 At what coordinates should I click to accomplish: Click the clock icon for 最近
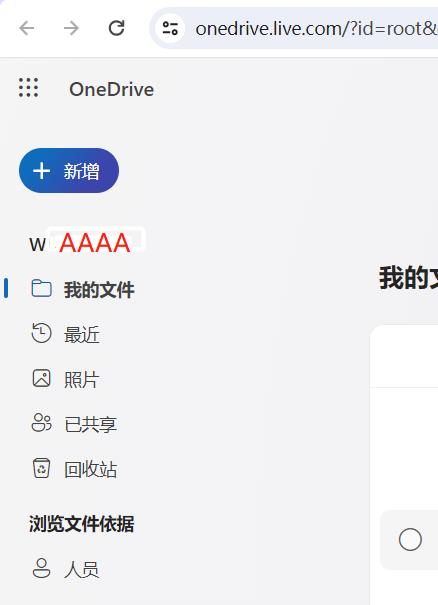41,333
